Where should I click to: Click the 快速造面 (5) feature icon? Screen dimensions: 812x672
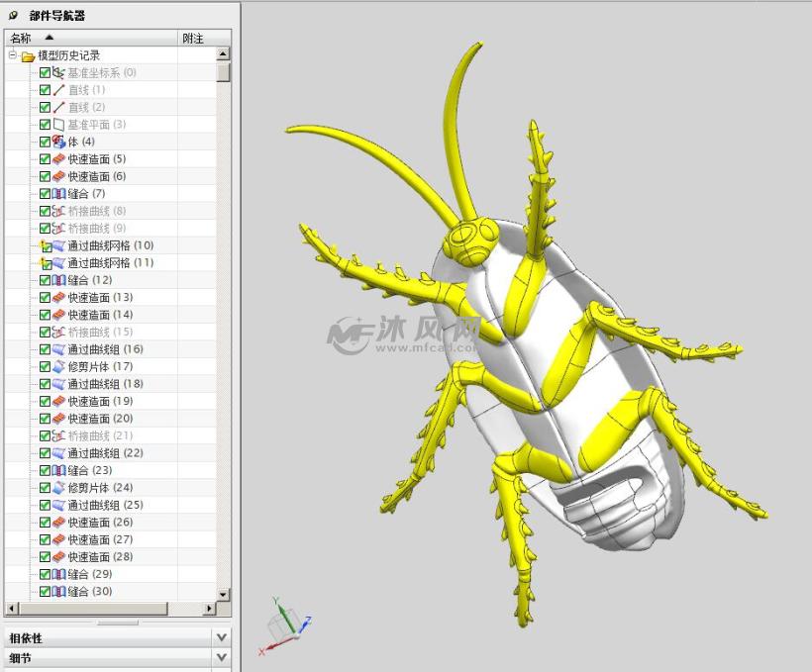[57, 158]
